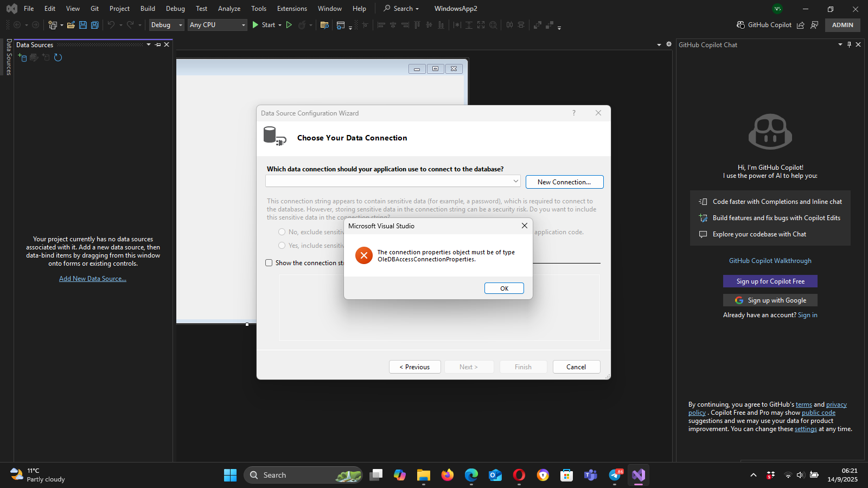Click the Save toolbar icon

pyautogui.click(x=83, y=25)
